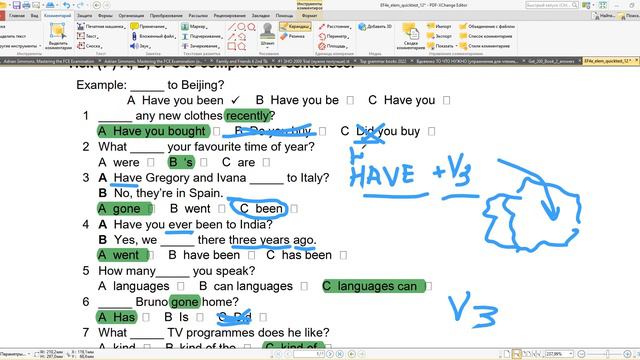
Task: Tick checkbox next to 'B can languages'
Action: (304, 286)
